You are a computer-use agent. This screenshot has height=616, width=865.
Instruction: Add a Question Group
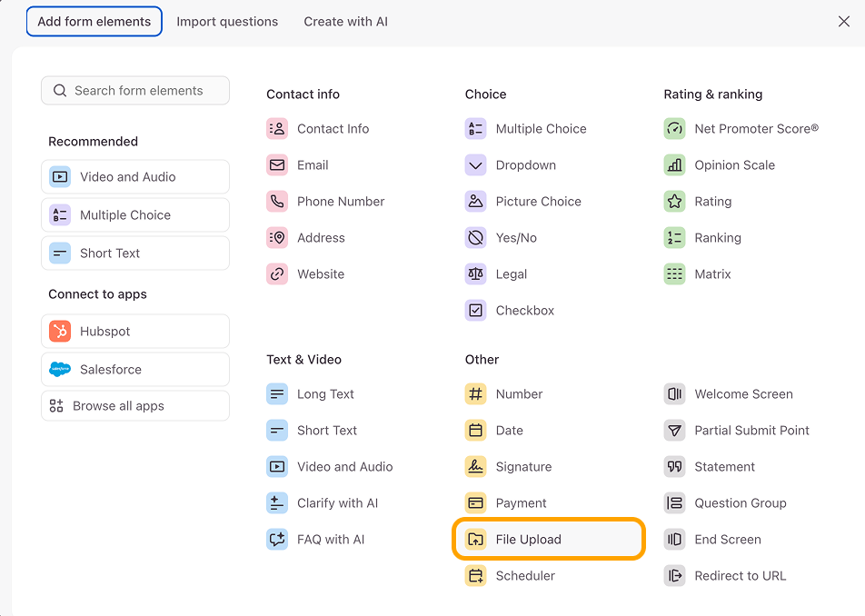725,503
